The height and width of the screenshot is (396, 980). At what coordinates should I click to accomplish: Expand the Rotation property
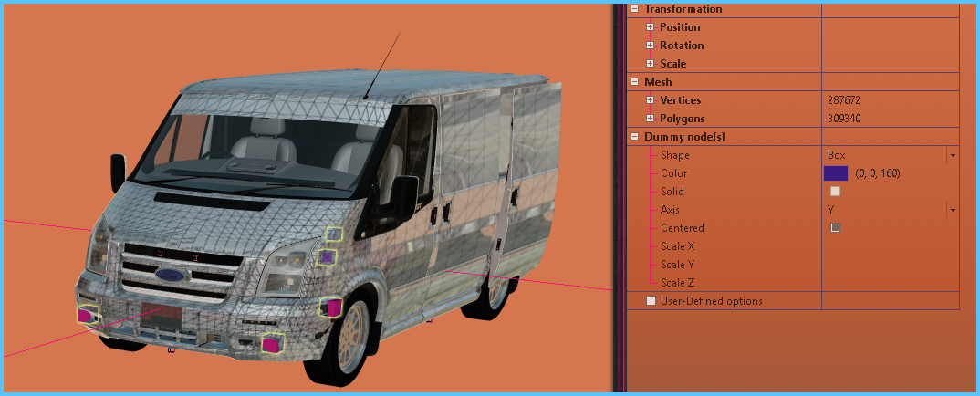[x=650, y=46]
